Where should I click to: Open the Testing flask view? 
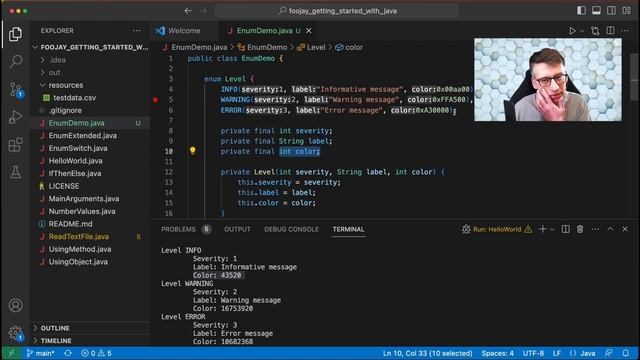16,173
